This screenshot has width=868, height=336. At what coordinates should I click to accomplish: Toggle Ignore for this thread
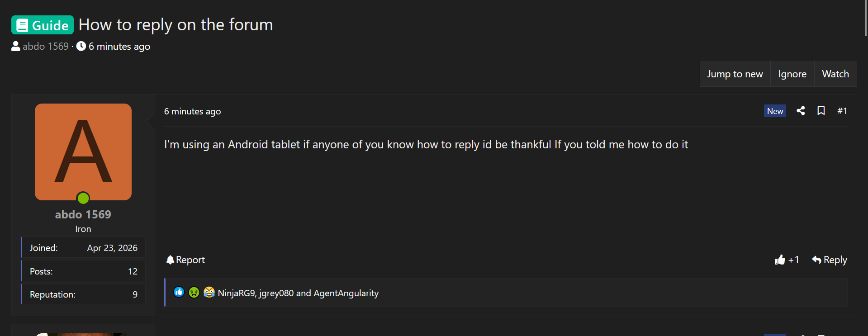coord(792,74)
